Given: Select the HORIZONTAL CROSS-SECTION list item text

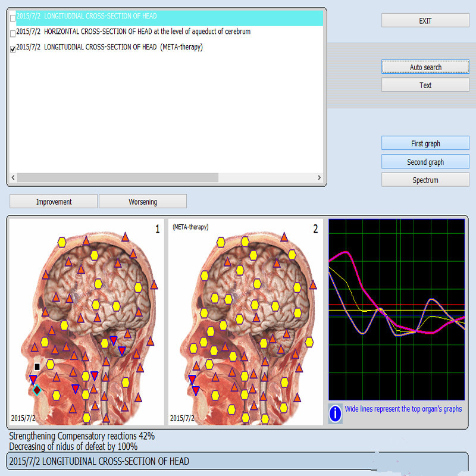Looking at the screenshot, I should (133, 32).
